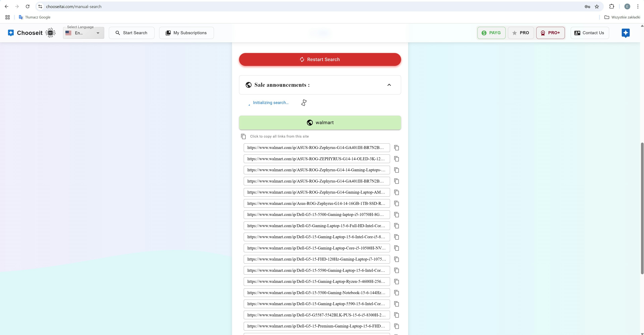Click the Chooseit logo icon

(11, 33)
